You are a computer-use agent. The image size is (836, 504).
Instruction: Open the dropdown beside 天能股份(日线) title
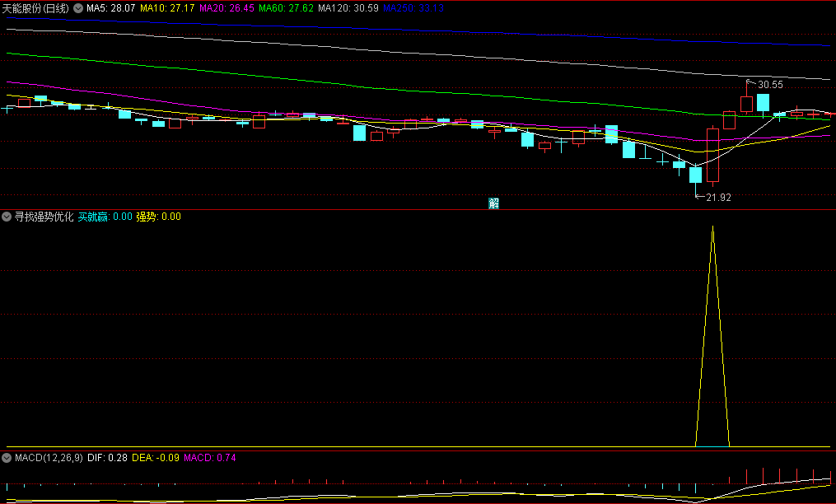click(x=78, y=8)
